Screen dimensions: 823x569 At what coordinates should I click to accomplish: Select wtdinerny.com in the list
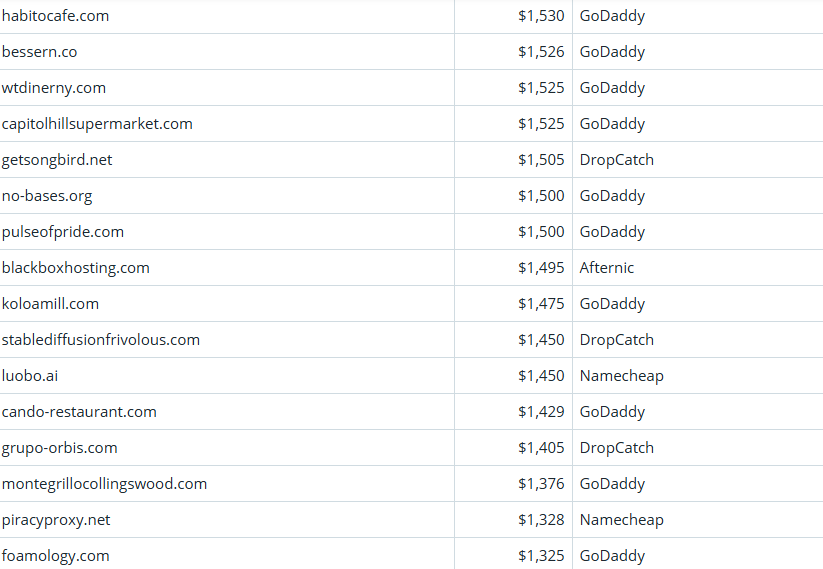[54, 88]
